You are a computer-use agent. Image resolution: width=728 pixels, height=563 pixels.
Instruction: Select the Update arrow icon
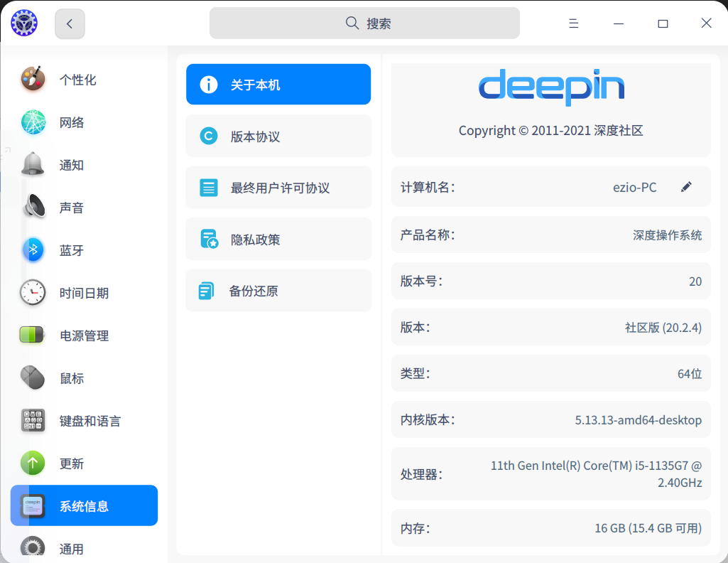point(33,463)
